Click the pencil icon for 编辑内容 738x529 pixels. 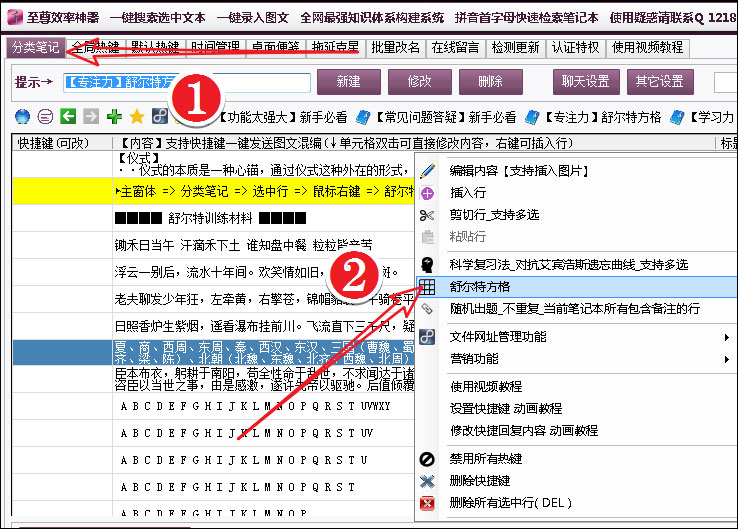(428, 171)
